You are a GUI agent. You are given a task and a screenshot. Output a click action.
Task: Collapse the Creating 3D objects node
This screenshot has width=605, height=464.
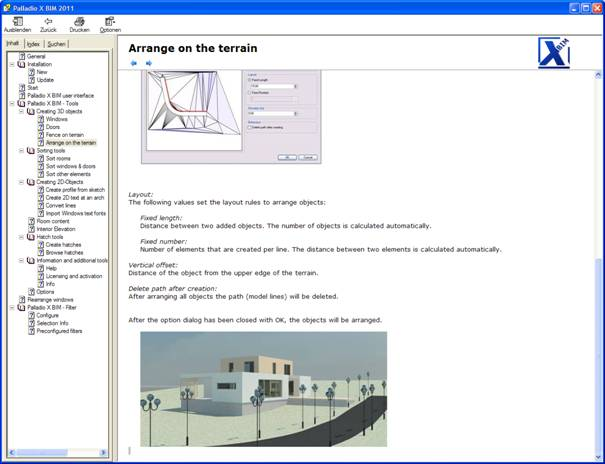coord(22,111)
